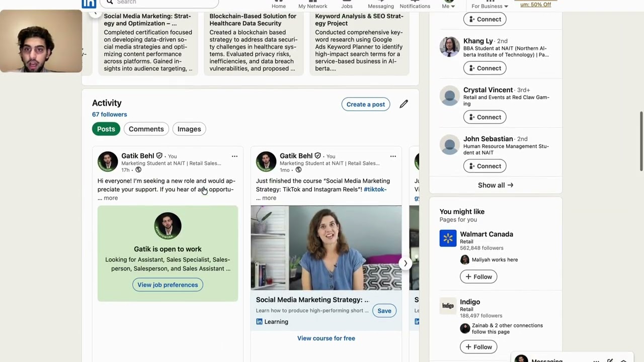644x362 pixels.
Task: Click Show all people link
Action: pos(496,185)
